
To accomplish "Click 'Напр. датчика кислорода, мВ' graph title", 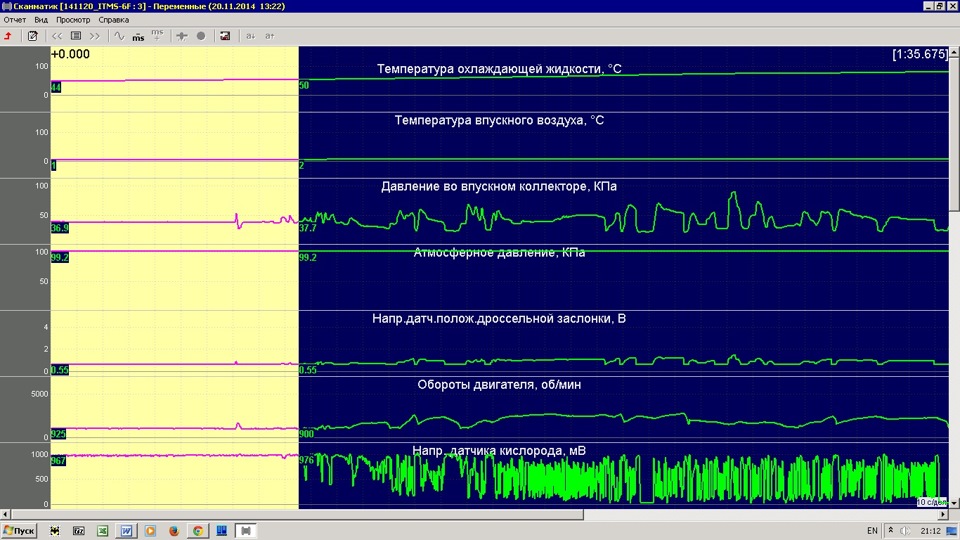I will (x=499, y=451).
